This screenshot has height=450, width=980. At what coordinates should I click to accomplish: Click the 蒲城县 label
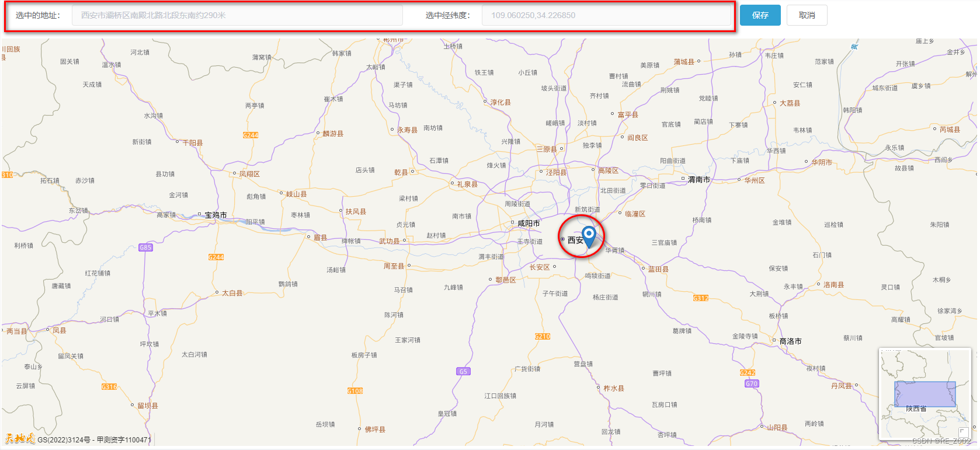(684, 62)
